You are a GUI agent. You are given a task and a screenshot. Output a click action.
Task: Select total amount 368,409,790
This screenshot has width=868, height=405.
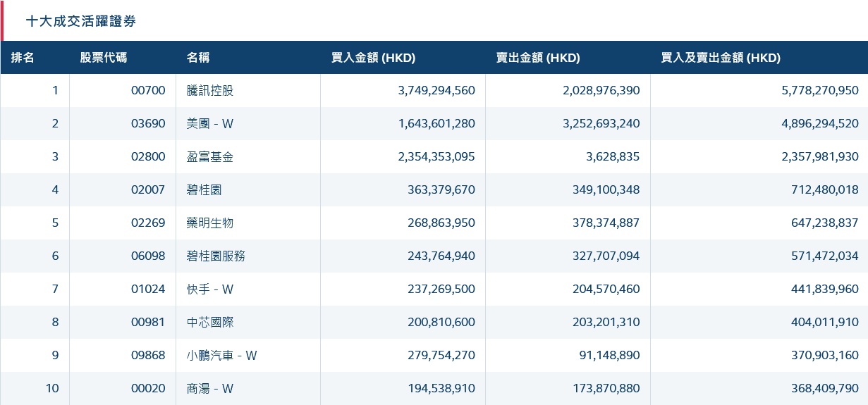825,388
